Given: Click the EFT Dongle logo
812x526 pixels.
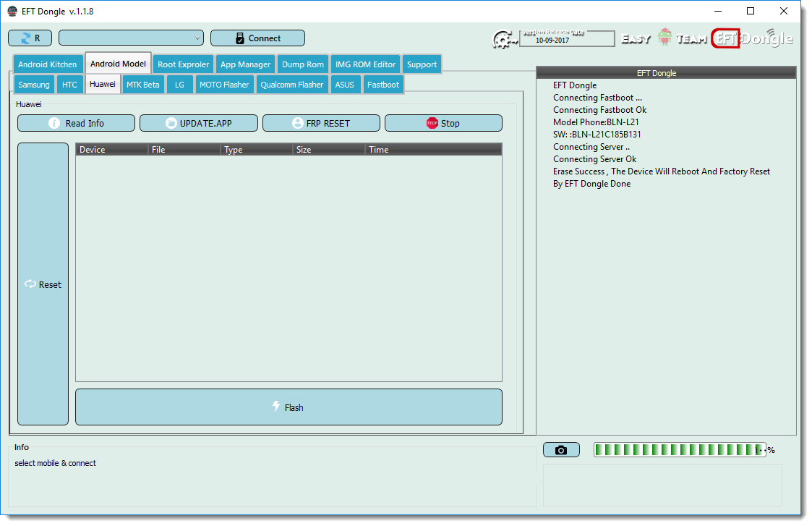Looking at the screenshot, I should pos(752,38).
